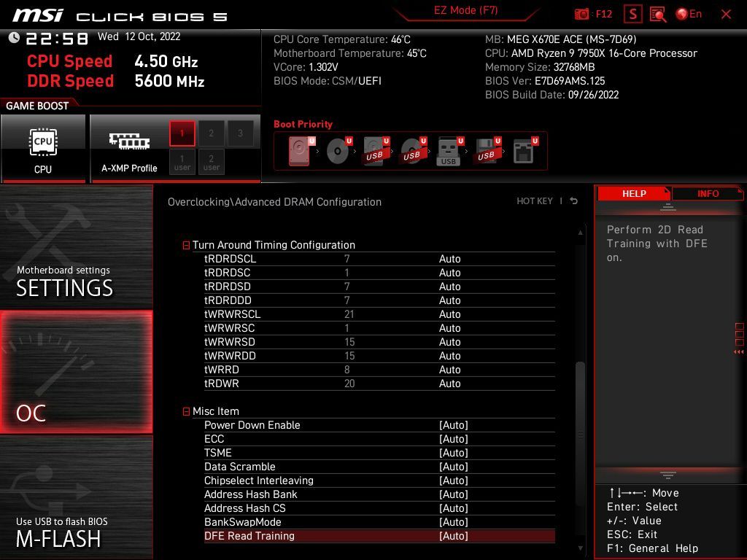The width and height of the screenshot is (747, 560).
Task: Switch to the INFO tab
Action: tap(708, 194)
